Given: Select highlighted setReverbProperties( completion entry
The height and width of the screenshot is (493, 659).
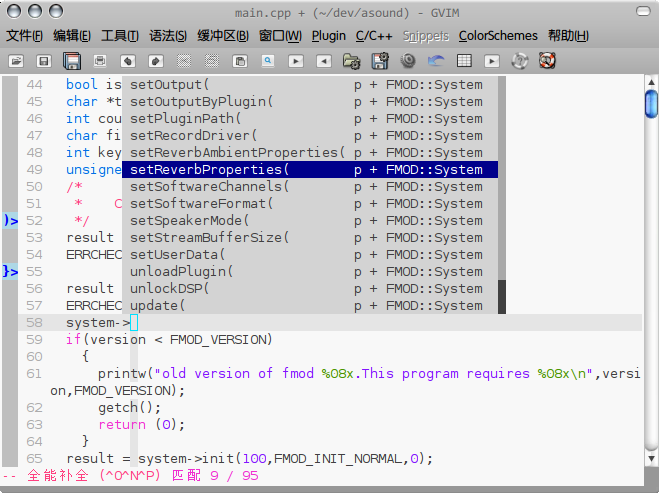Looking at the screenshot, I should tap(310, 170).
